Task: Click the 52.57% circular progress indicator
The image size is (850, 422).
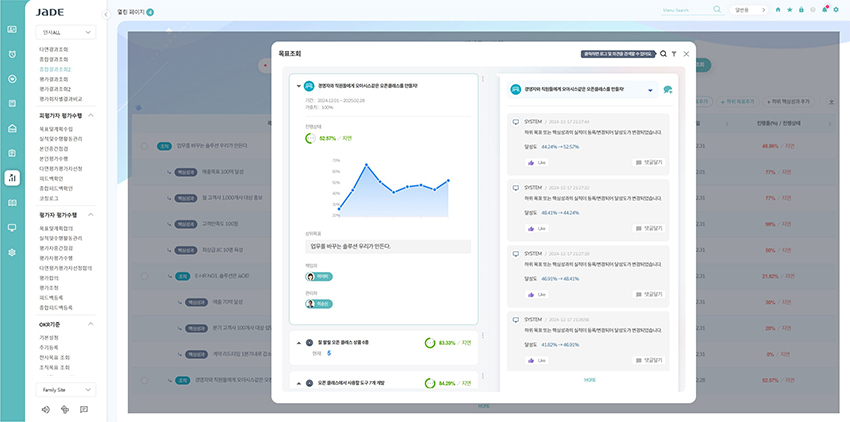Action: [x=311, y=138]
